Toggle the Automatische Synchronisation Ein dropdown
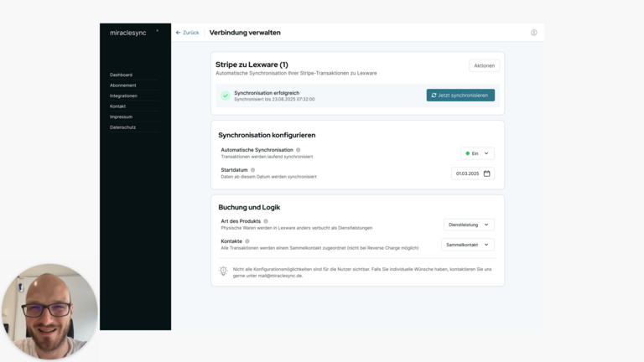This screenshot has height=362, width=644. click(477, 153)
